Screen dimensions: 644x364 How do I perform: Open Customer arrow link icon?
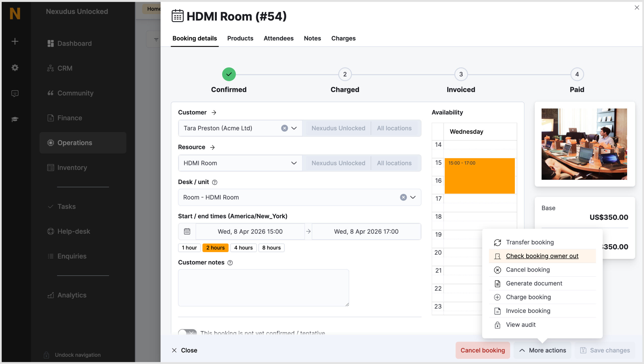coord(214,113)
